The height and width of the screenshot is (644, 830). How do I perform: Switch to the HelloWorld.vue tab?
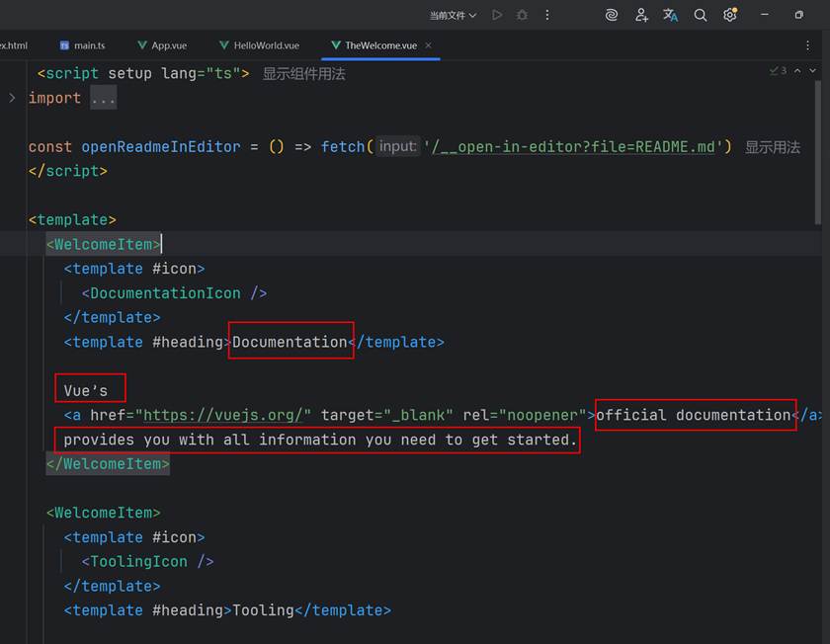click(x=259, y=45)
